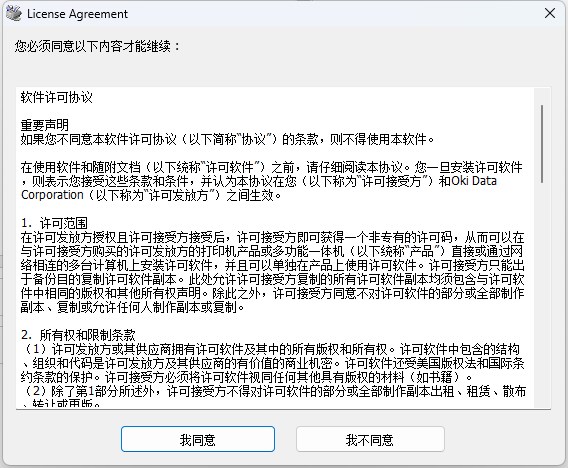Click the 我不同意 (I disagree) button
Image resolution: width=568 pixels, height=468 pixels.
(x=370, y=439)
